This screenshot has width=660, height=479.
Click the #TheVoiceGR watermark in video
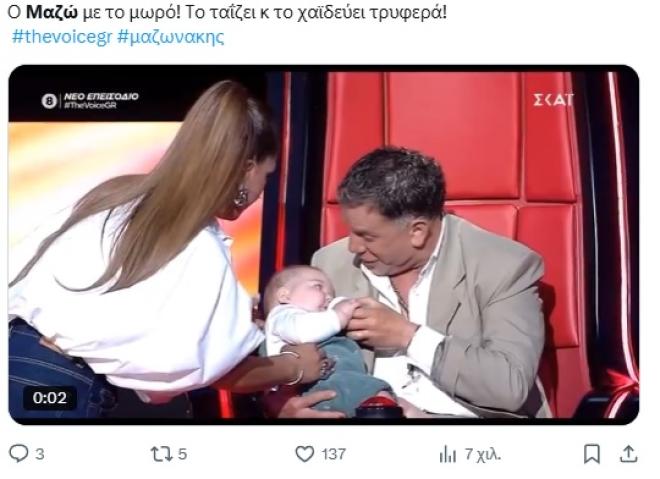click(x=90, y=105)
